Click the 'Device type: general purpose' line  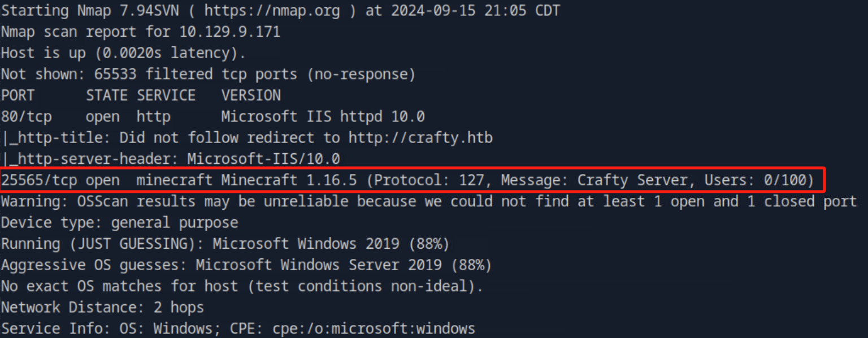[x=119, y=223]
